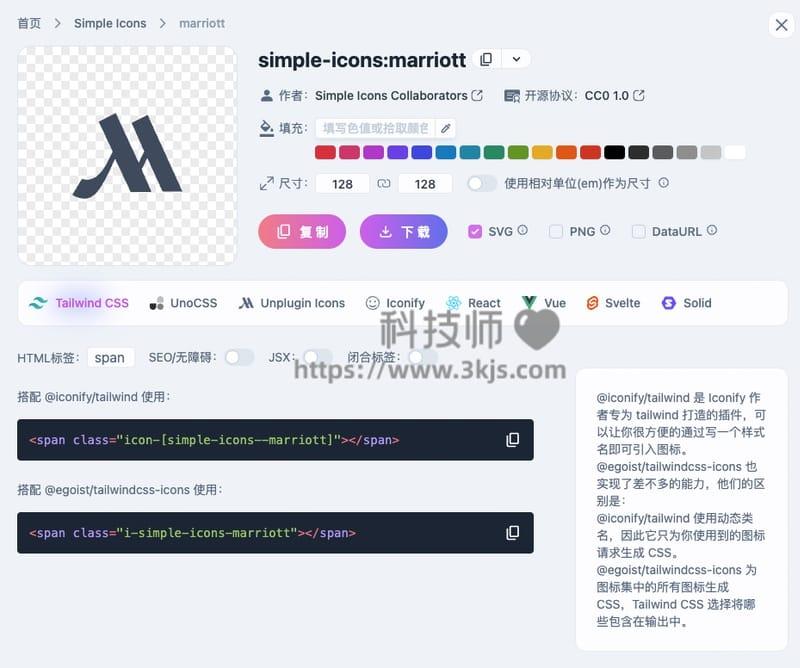Pick the indigo blue color swatch
The image size is (800, 668).
[421, 152]
